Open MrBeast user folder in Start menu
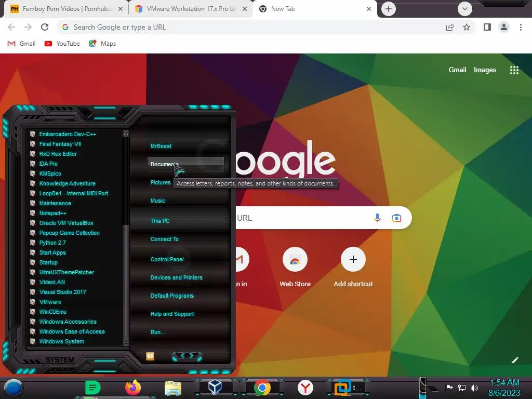 point(161,146)
